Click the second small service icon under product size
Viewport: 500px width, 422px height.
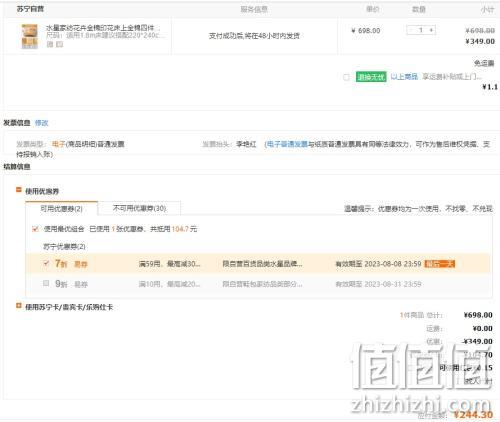pos(59,44)
